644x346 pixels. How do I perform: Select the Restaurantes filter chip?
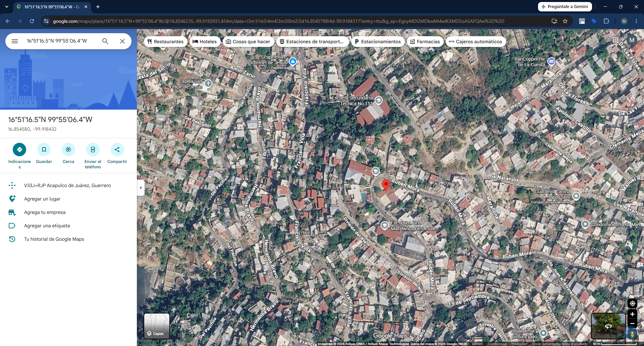[x=166, y=42]
